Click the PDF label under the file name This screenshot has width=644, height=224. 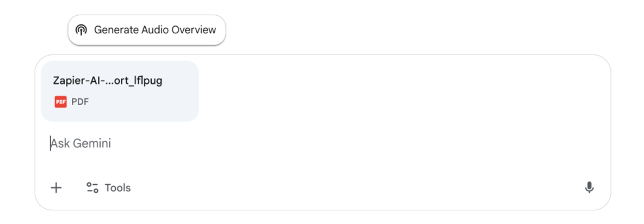tap(80, 102)
